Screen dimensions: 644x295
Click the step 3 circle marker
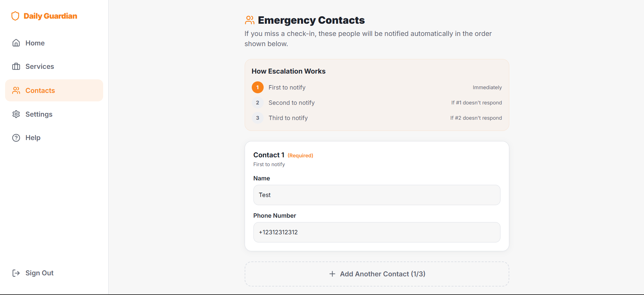pos(258,118)
